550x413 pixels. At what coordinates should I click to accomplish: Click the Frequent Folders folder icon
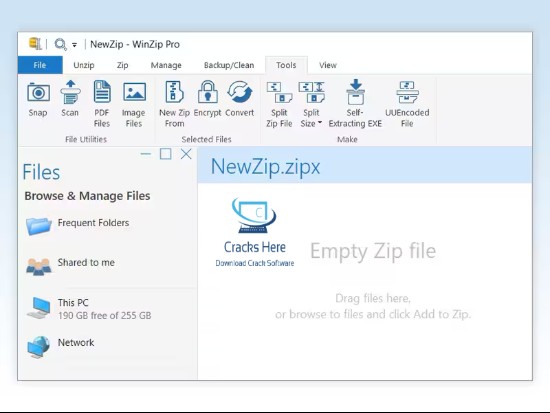39,226
